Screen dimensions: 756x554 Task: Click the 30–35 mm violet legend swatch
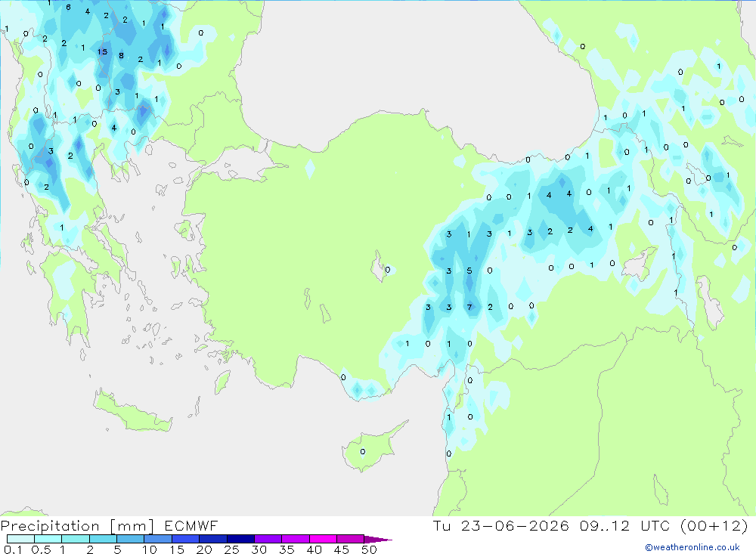pyautogui.click(x=268, y=539)
